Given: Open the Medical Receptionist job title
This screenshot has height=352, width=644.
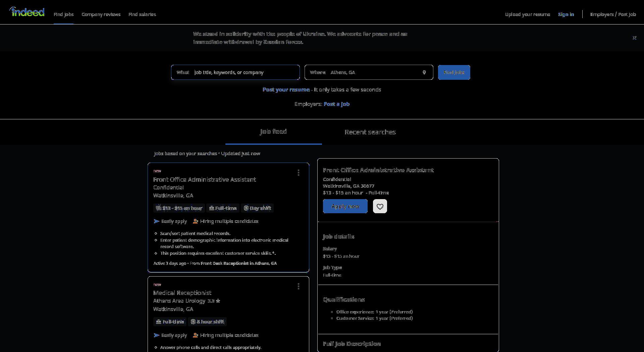Looking at the screenshot, I should point(182,293).
